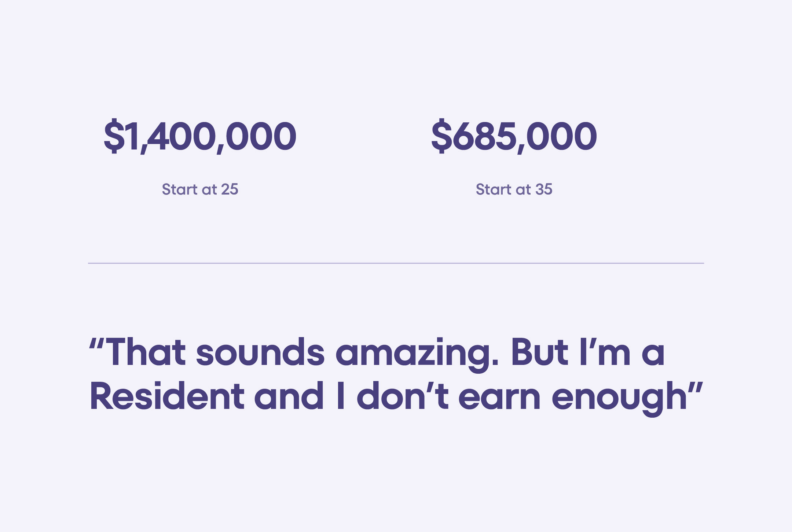Click the dollar sign of $1,400,000
Screen dimensions: 792x532
pyautogui.click(x=114, y=136)
